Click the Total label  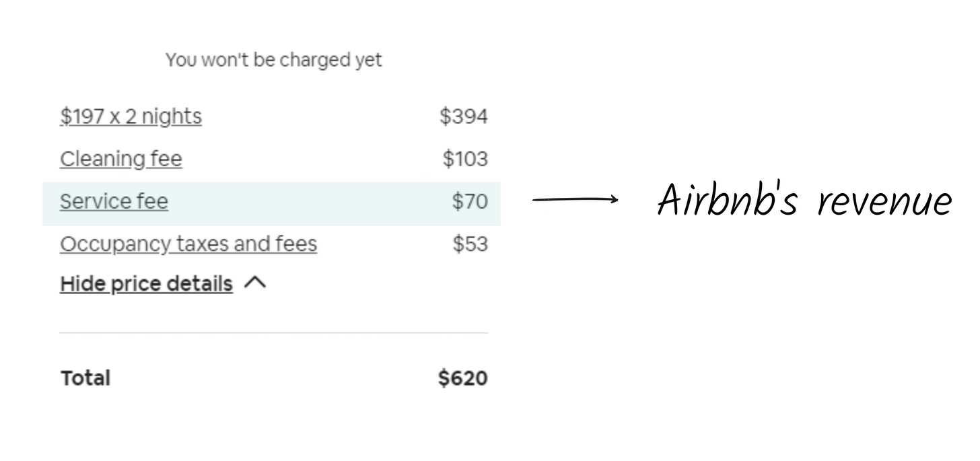[85, 378]
